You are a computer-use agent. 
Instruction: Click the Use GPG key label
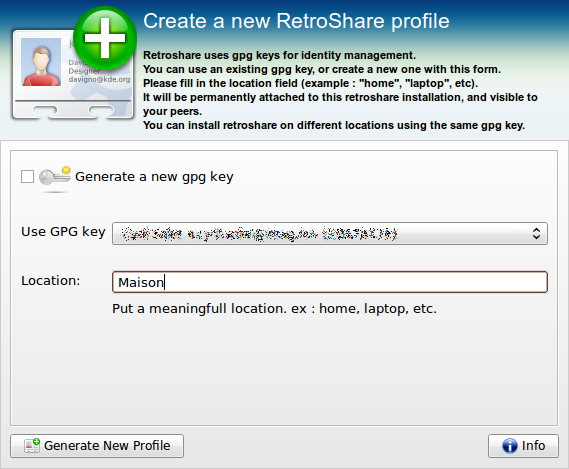(63, 232)
